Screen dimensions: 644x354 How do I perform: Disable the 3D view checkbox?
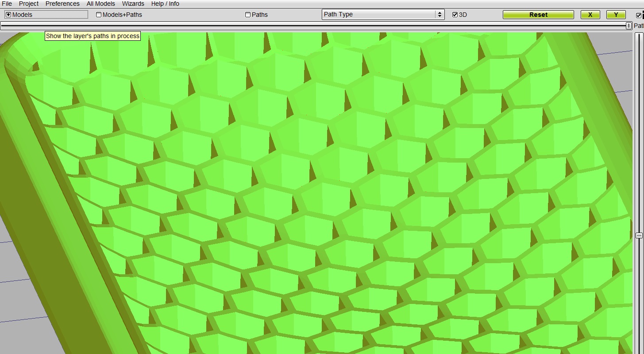tap(455, 15)
